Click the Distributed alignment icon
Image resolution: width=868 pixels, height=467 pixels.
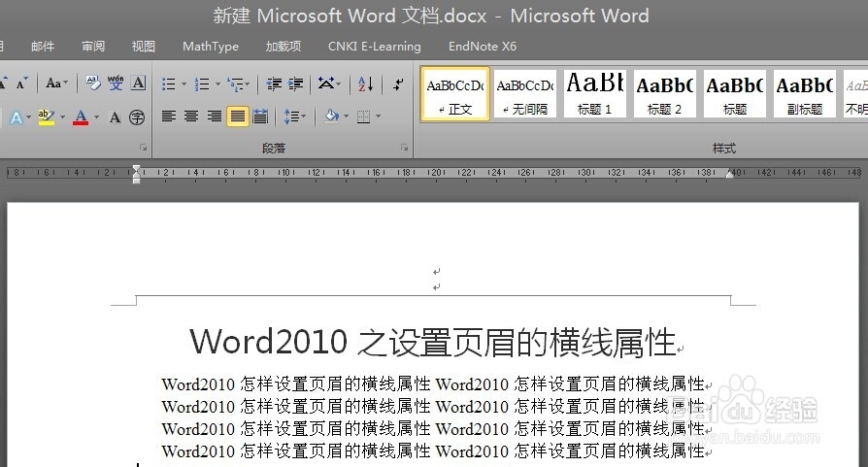[x=260, y=117]
